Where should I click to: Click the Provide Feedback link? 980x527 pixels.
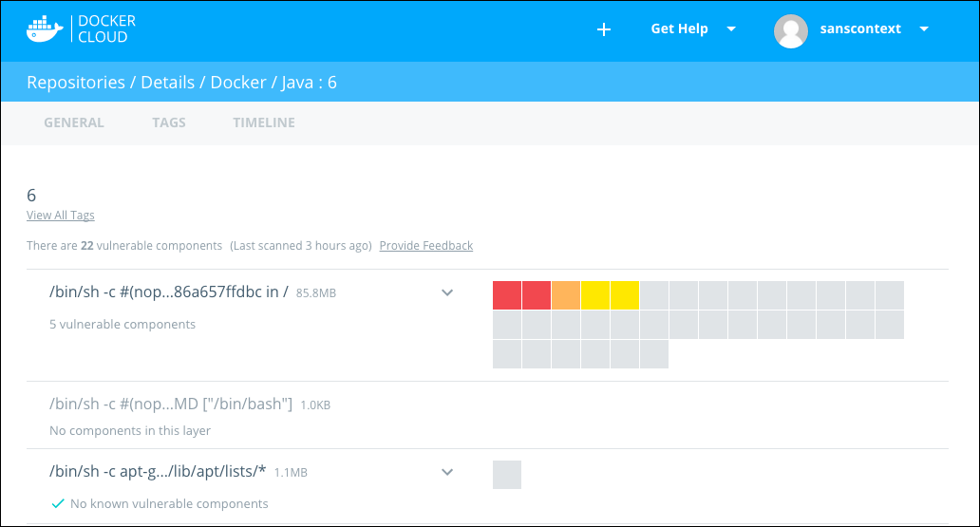pyautogui.click(x=425, y=246)
